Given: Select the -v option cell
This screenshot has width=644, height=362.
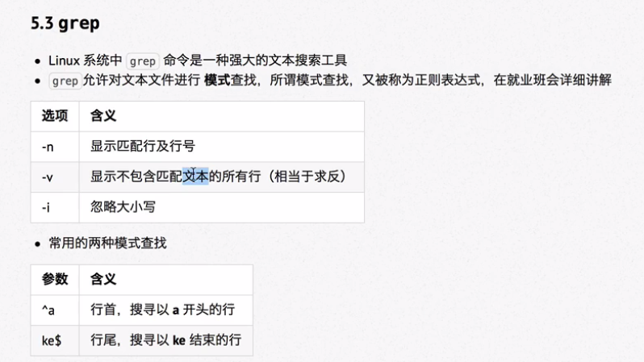Looking at the screenshot, I should tap(55, 177).
